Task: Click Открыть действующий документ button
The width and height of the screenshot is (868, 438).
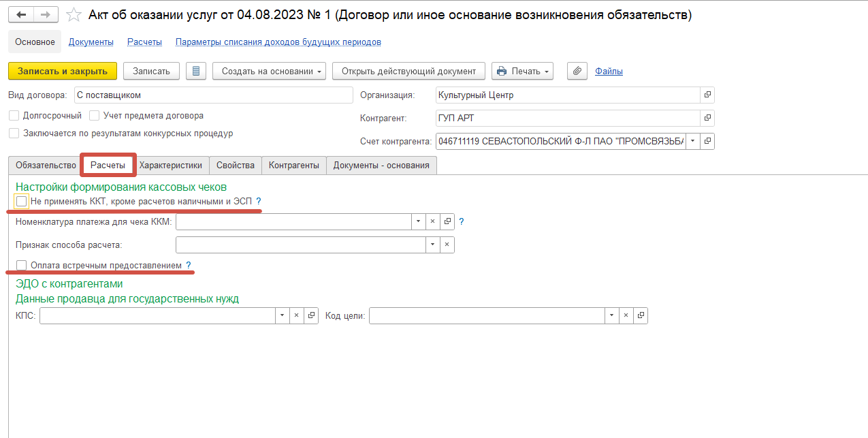Action: coord(409,71)
